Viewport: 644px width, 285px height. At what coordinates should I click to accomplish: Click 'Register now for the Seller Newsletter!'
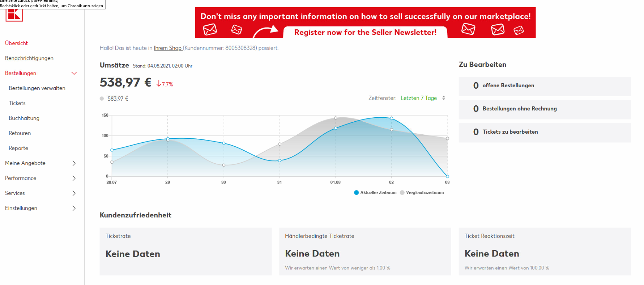click(365, 32)
